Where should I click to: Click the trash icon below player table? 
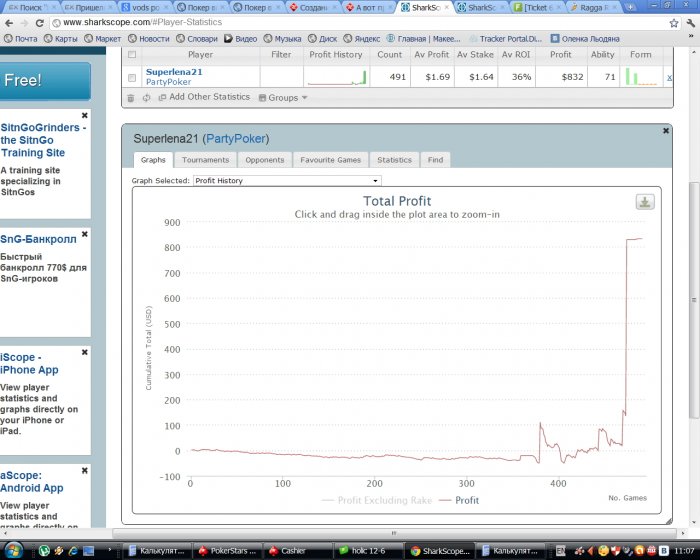[130, 98]
